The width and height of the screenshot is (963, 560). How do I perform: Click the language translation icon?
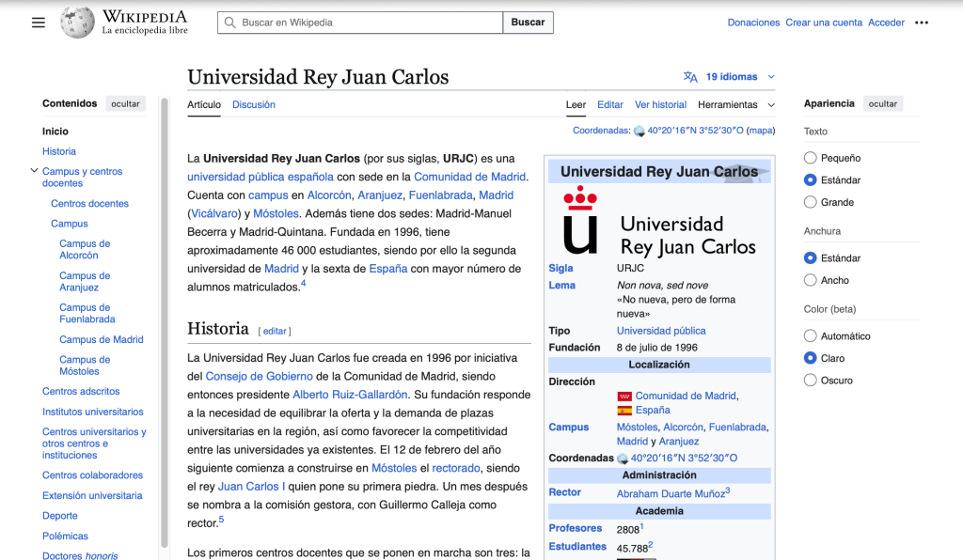tap(690, 77)
